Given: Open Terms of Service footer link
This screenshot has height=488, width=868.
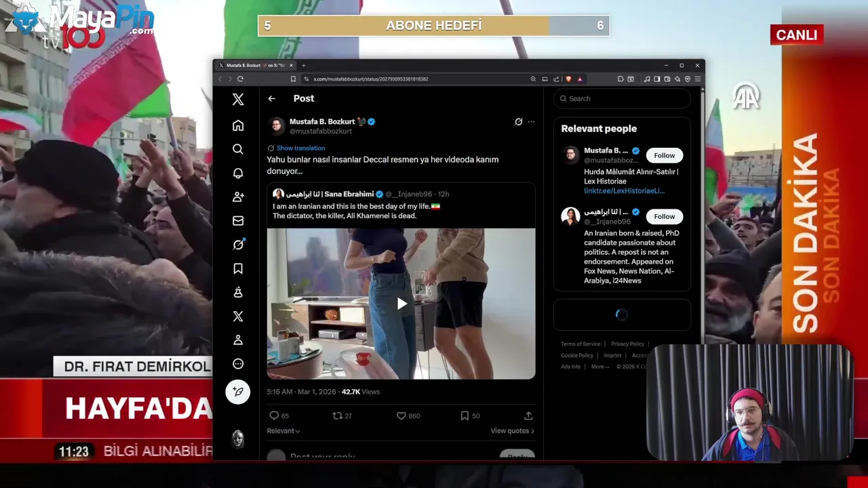Looking at the screenshot, I should tap(580, 344).
